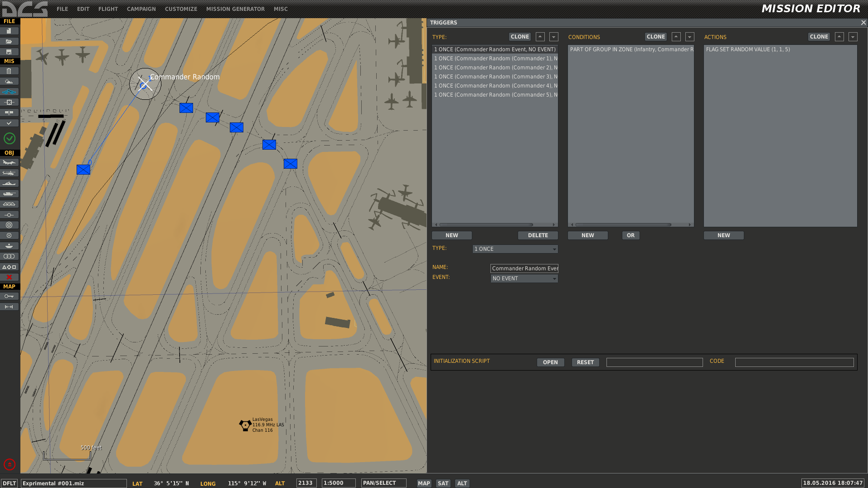The width and height of the screenshot is (868, 488).
Task: Open the CUSTOMIZE menu
Action: 181,9
